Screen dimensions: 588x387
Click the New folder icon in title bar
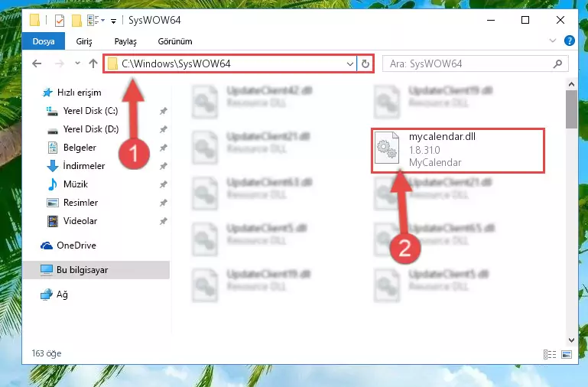76,20
